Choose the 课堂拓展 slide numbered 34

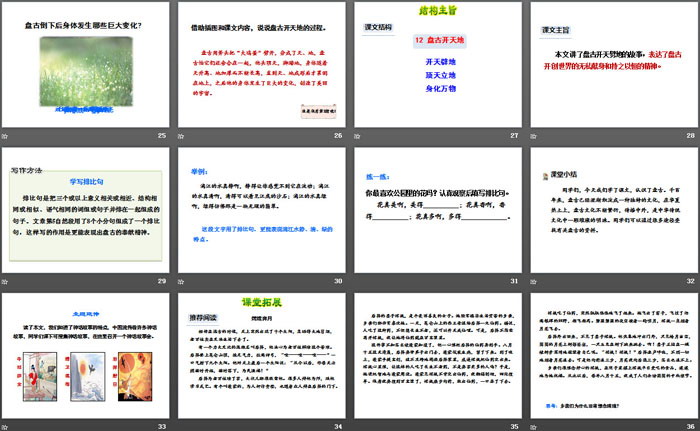pos(262,354)
